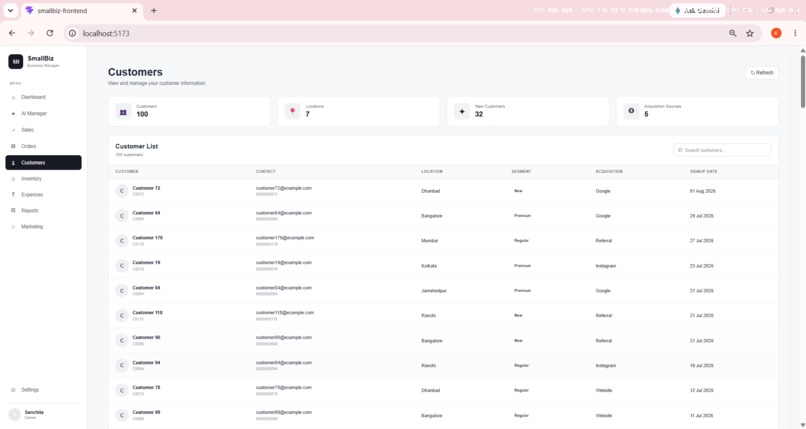Image resolution: width=806 pixels, height=429 pixels.
Task: Click the ACQUISITION column header
Action: (x=609, y=172)
